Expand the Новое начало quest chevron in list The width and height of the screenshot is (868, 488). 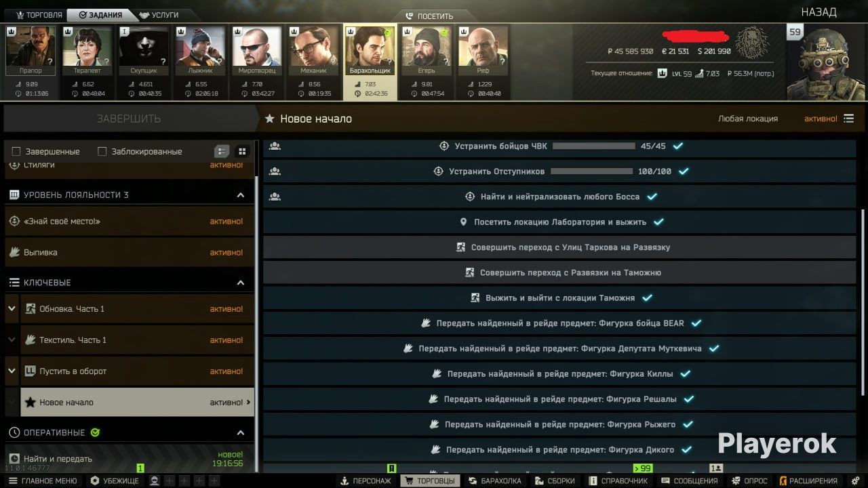pyautogui.click(x=12, y=403)
